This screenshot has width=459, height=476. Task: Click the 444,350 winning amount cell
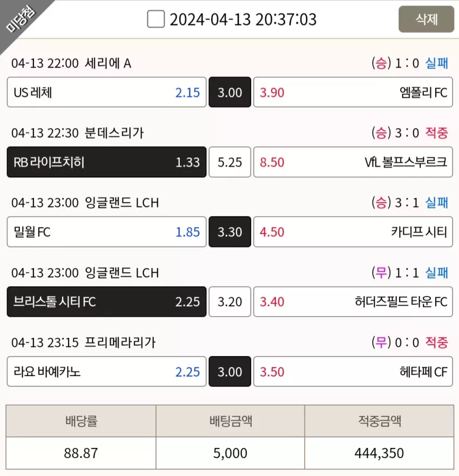point(379,453)
